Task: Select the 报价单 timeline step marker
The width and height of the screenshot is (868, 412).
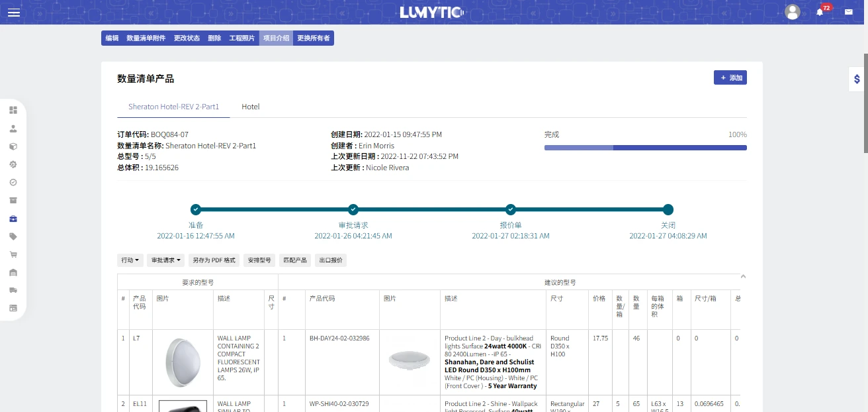Action: coord(511,209)
